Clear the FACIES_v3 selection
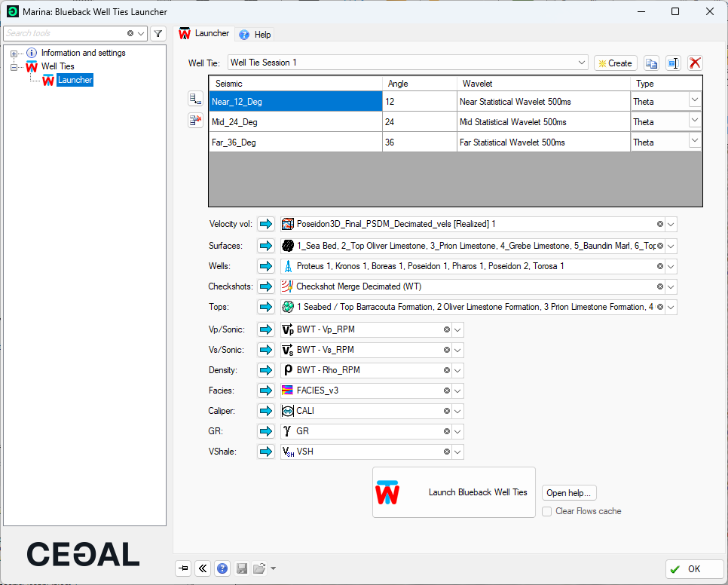Screen dimensions: 728x585 point(447,391)
